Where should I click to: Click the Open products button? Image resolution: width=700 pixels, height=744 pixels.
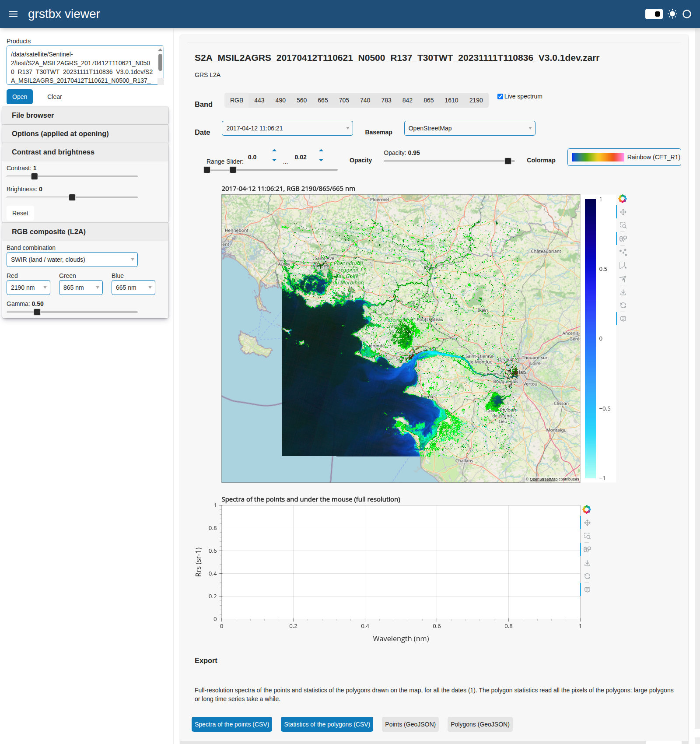click(20, 97)
